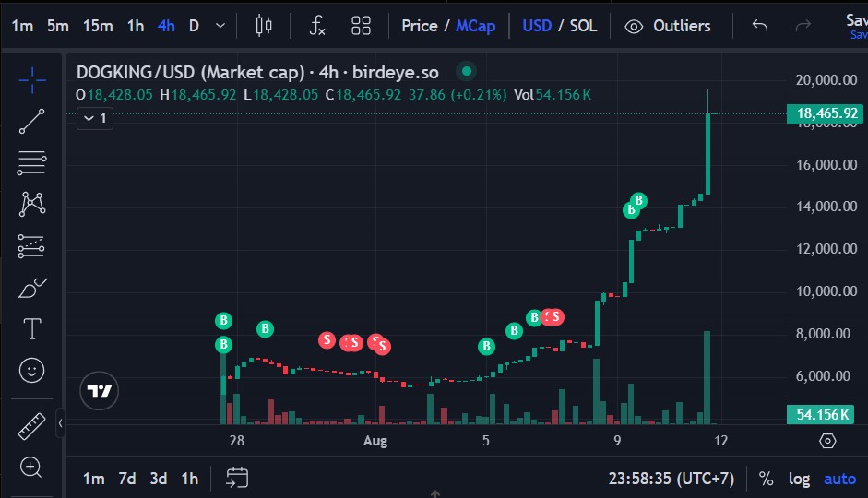The width and height of the screenshot is (868, 498).
Task: Select the brush drawing tool
Action: tap(32, 288)
